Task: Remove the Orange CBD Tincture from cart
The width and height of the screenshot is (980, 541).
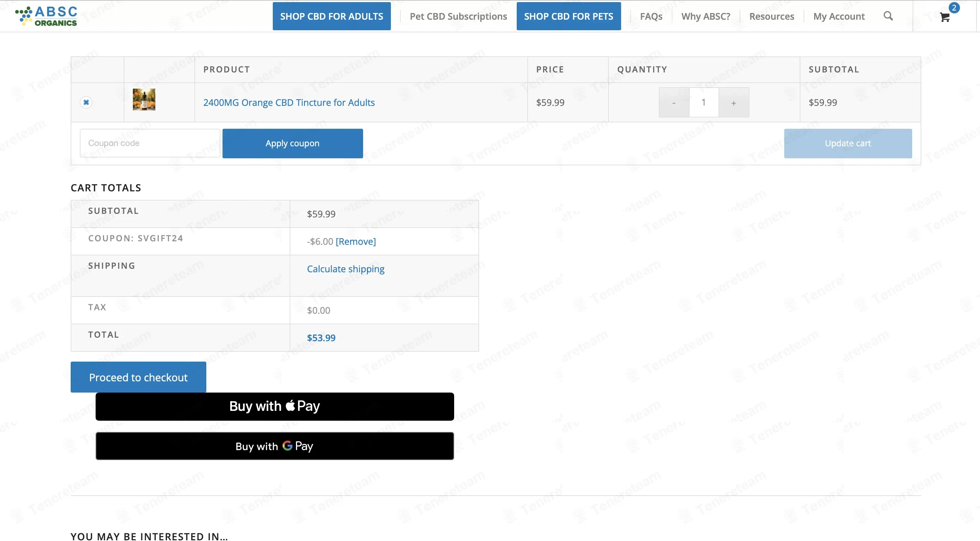Action: [86, 102]
